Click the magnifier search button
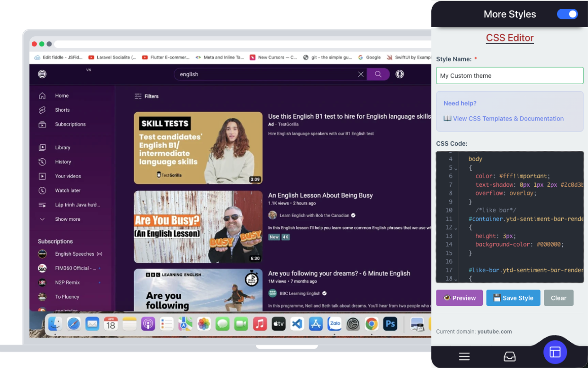The image size is (588, 368). click(378, 74)
